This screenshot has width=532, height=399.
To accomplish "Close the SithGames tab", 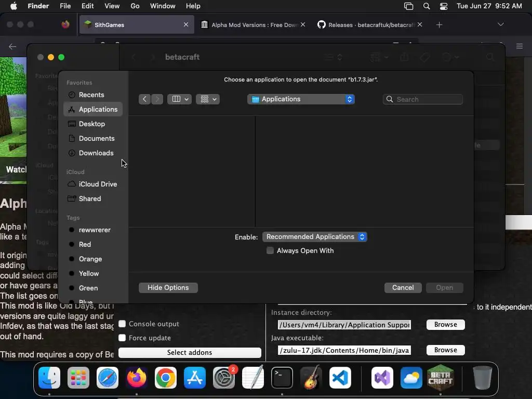I will pos(186,24).
